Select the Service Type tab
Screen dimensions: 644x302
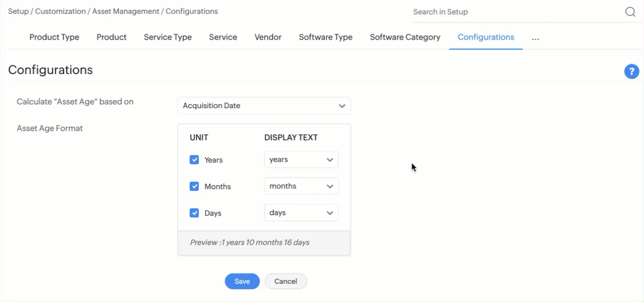click(168, 37)
